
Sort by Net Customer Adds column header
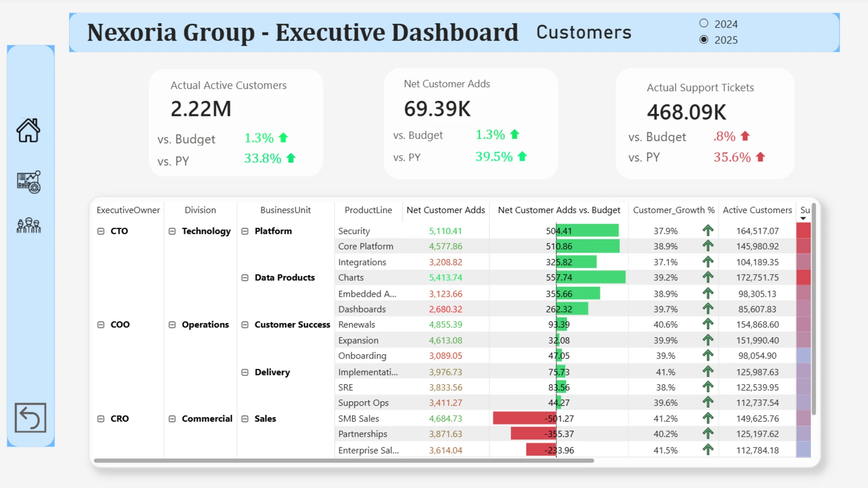(x=445, y=210)
